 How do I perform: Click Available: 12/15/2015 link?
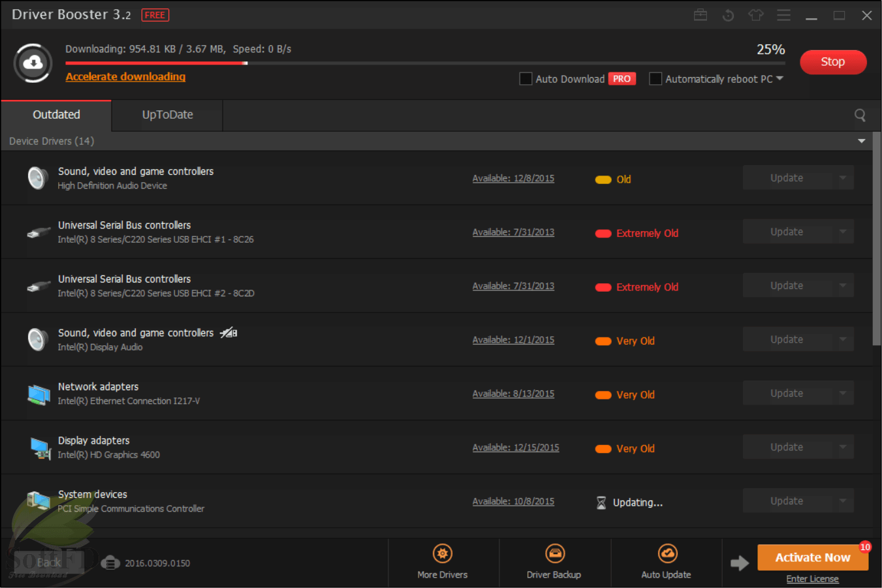point(516,448)
